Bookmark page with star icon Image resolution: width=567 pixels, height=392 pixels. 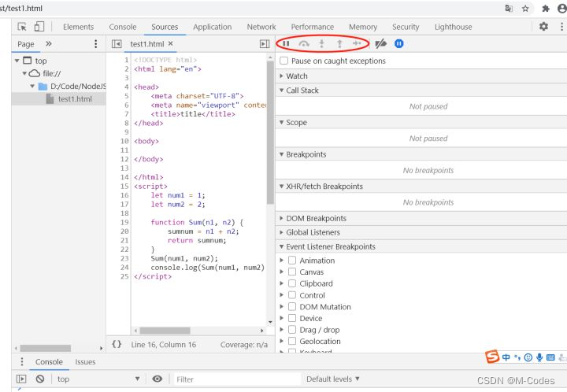(x=525, y=9)
